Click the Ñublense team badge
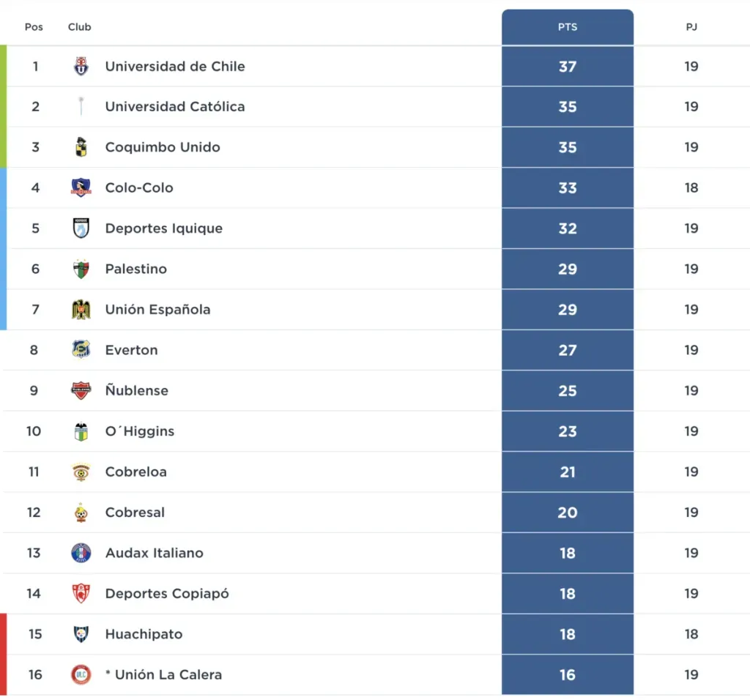Image resolution: width=750 pixels, height=700 pixels. click(x=81, y=390)
